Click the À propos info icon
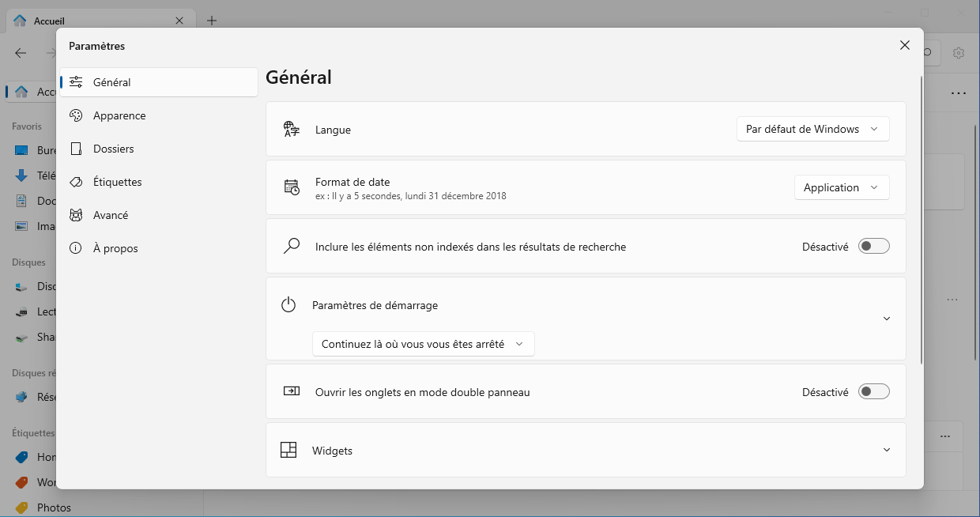Screen dimensions: 980x517 (76, 248)
